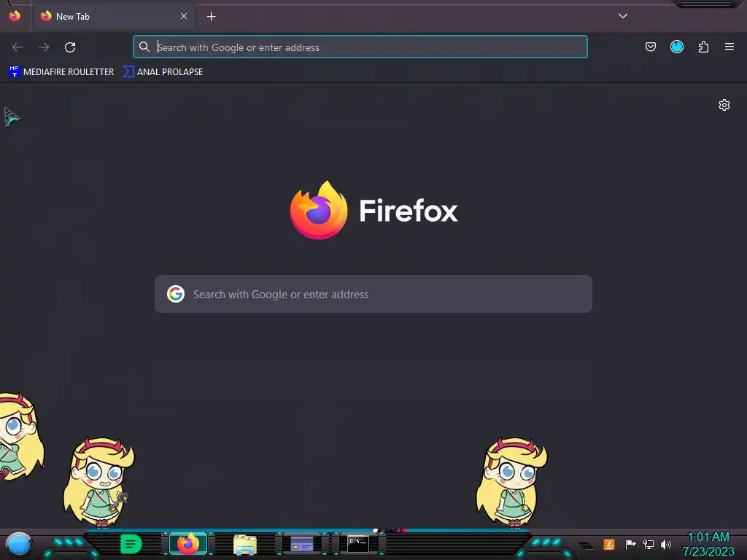747x560 pixels.
Task: Reload the current page
Action: click(70, 47)
